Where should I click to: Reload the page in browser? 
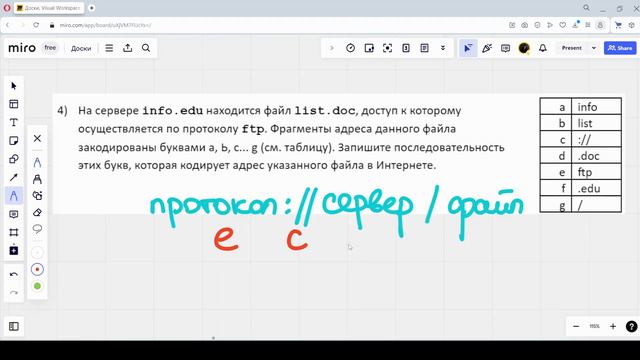(x=36, y=25)
